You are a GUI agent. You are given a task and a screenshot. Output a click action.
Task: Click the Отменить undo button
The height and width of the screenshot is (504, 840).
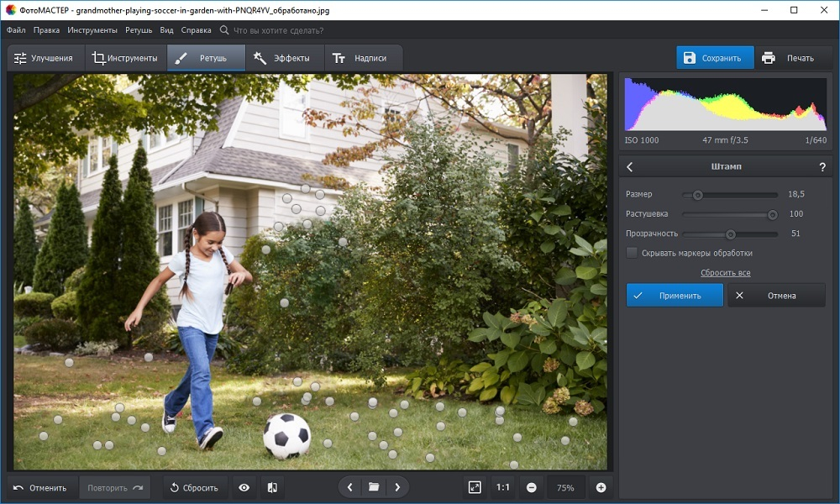point(40,487)
